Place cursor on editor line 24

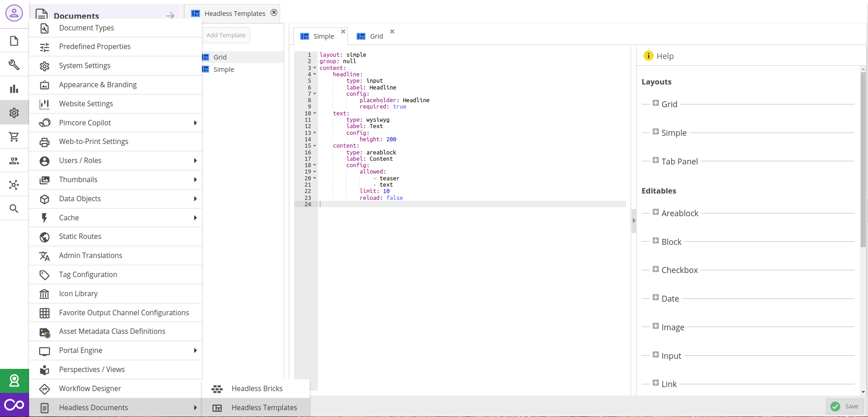pos(472,204)
